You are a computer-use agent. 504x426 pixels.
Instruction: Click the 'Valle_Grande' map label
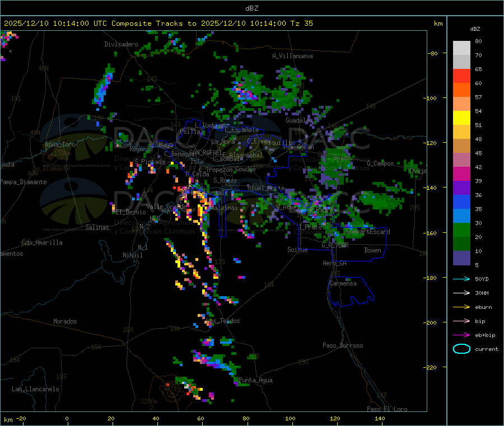point(166,206)
